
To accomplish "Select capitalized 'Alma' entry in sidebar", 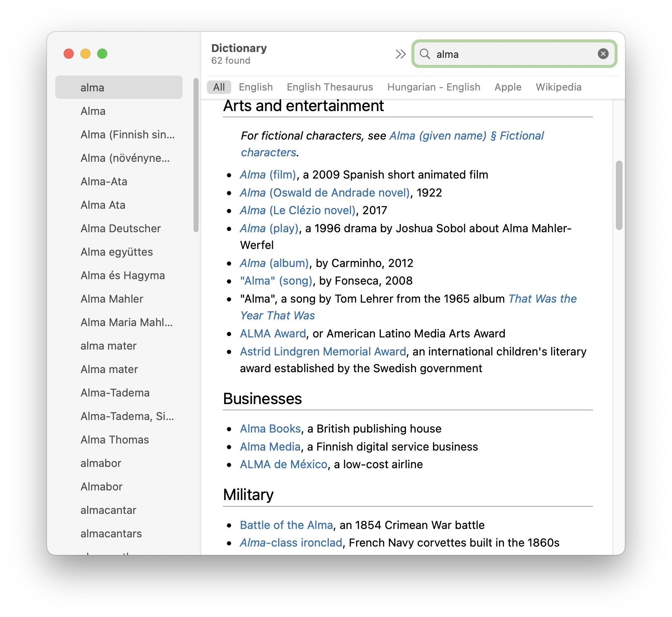I will tap(119, 111).
